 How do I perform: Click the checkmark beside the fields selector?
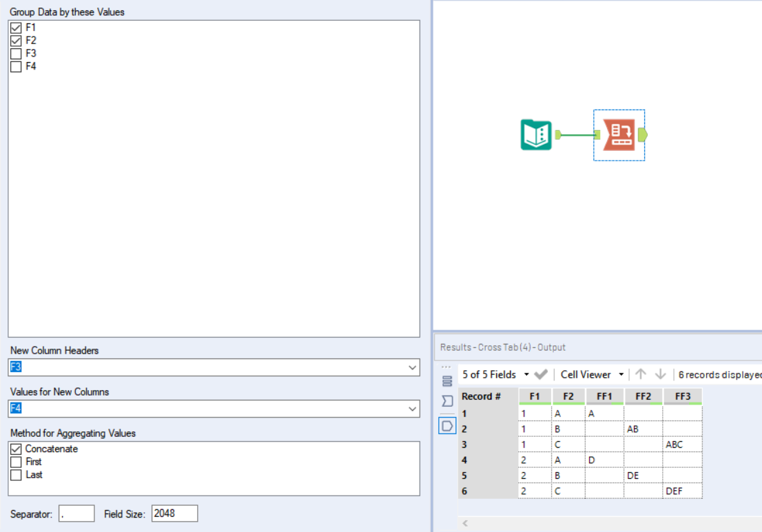tap(542, 374)
